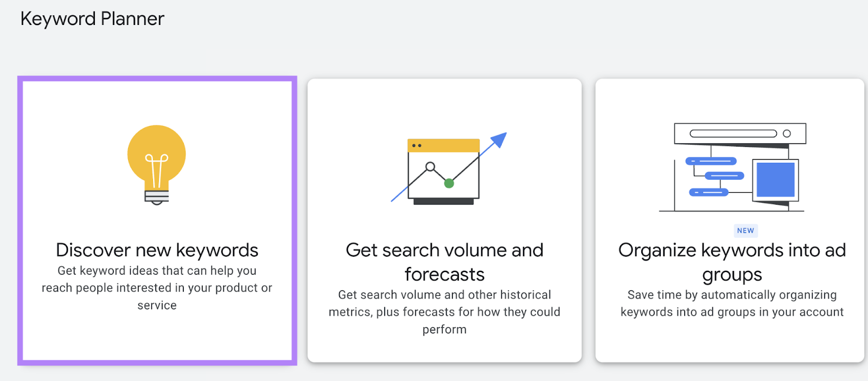Choose Organize keywords into ad groups
Image resolution: width=868 pixels, height=381 pixels.
coord(732,220)
